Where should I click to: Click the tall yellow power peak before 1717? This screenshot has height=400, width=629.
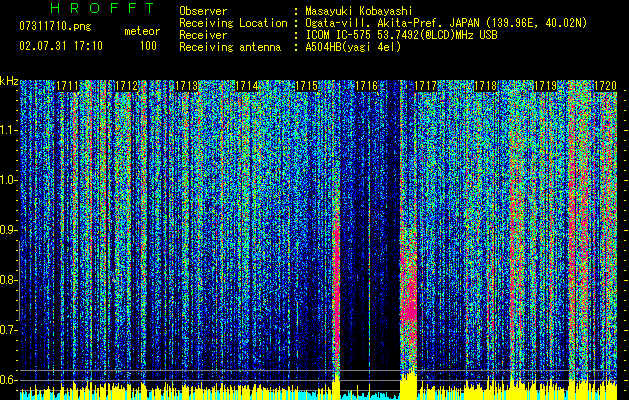pyautogui.click(x=409, y=385)
